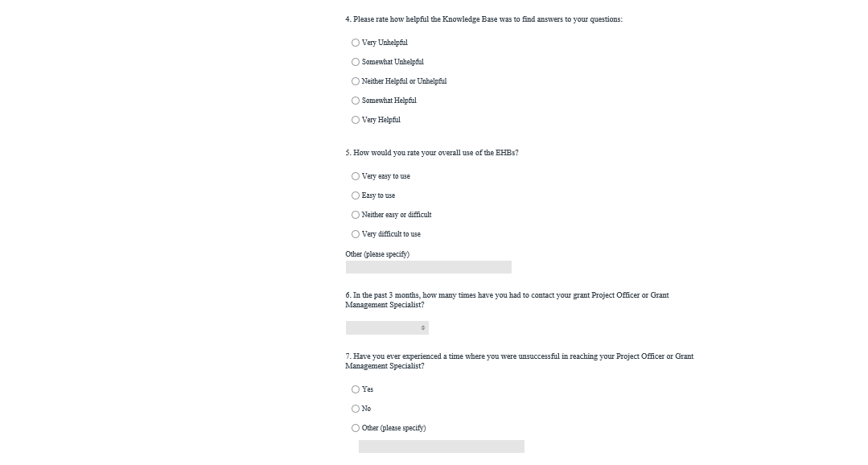Select the Easy to use option
868x465 pixels.
tap(356, 195)
